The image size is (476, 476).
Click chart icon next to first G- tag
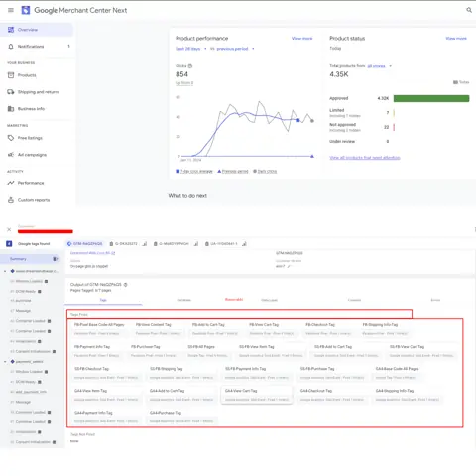[x=145, y=244]
